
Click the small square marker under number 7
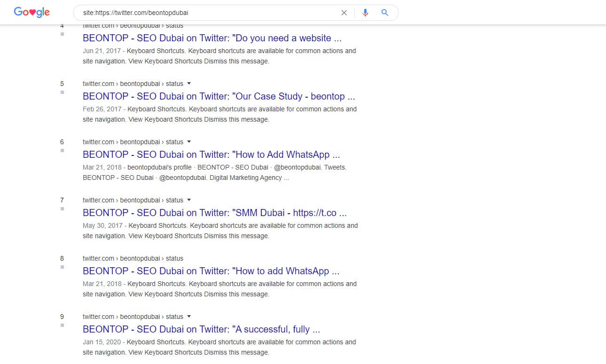62,209
